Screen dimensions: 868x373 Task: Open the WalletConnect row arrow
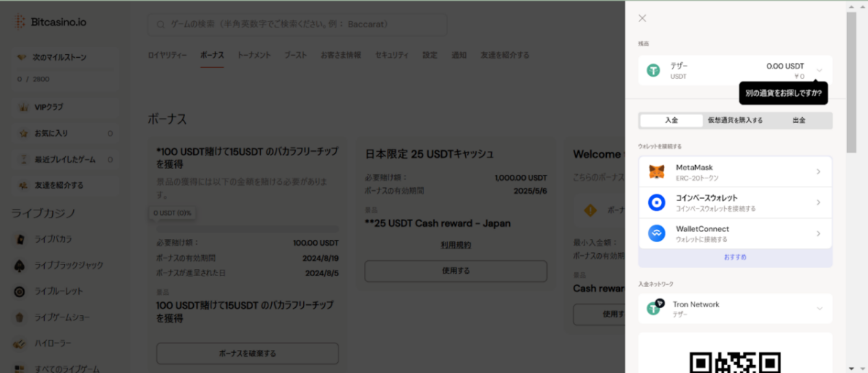pyautogui.click(x=818, y=233)
